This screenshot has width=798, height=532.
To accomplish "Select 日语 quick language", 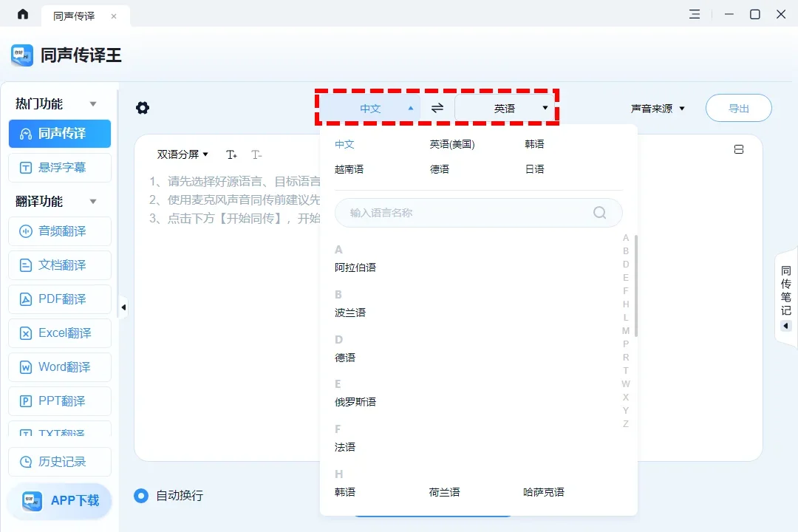I will pos(534,169).
